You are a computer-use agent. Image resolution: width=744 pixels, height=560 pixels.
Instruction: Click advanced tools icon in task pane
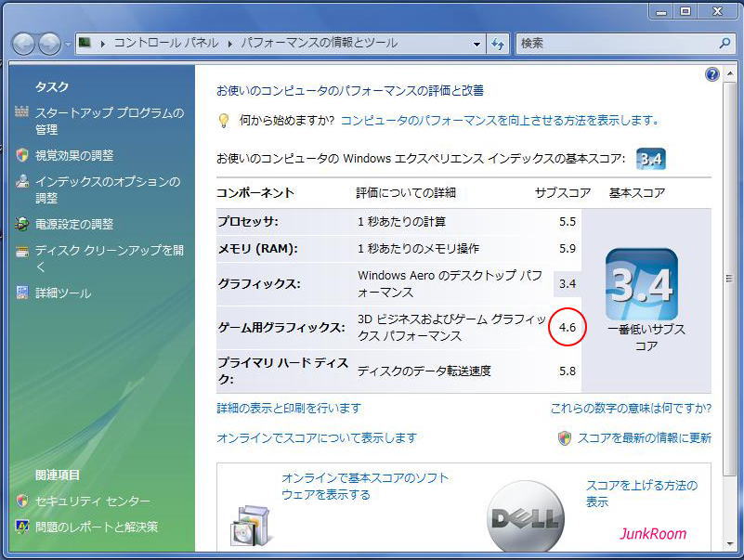pos(21,292)
